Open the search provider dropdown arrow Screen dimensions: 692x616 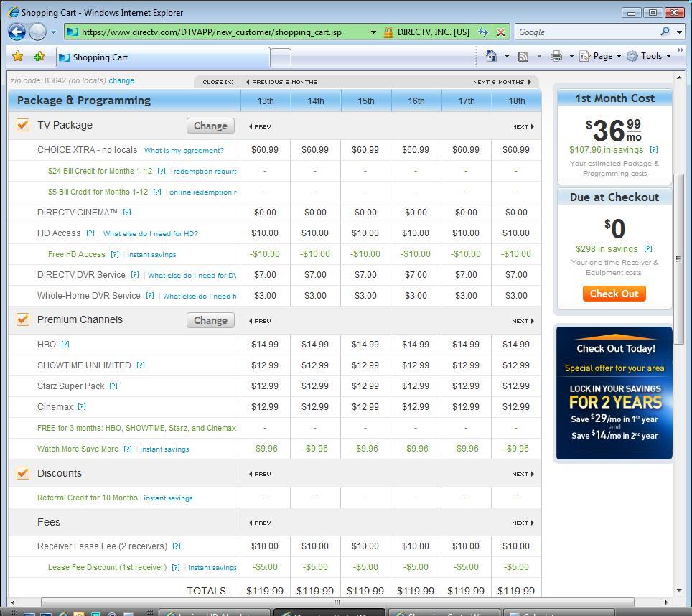click(x=679, y=32)
